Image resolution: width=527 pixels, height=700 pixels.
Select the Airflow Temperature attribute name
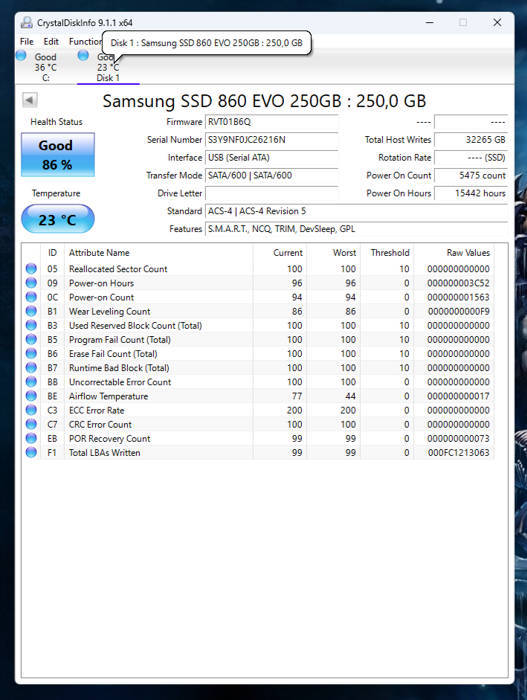(x=108, y=396)
